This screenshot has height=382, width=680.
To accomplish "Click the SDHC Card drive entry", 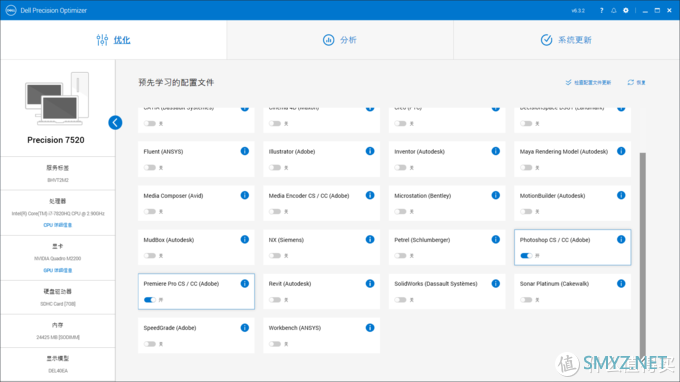I will (58, 304).
